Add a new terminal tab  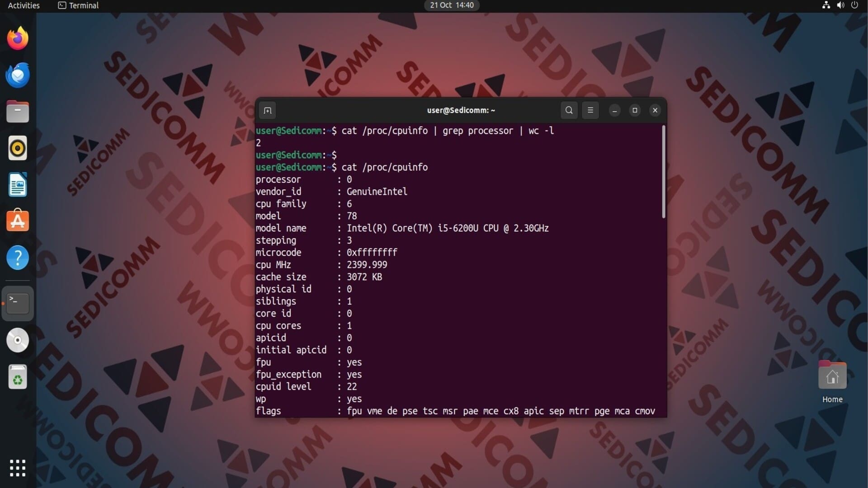tap(268, 110)
